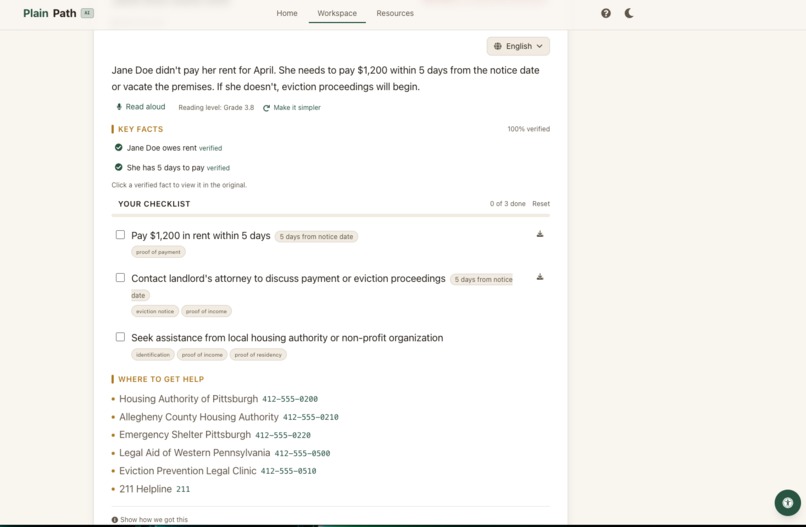Click Read aloud button

coord(141,107)
